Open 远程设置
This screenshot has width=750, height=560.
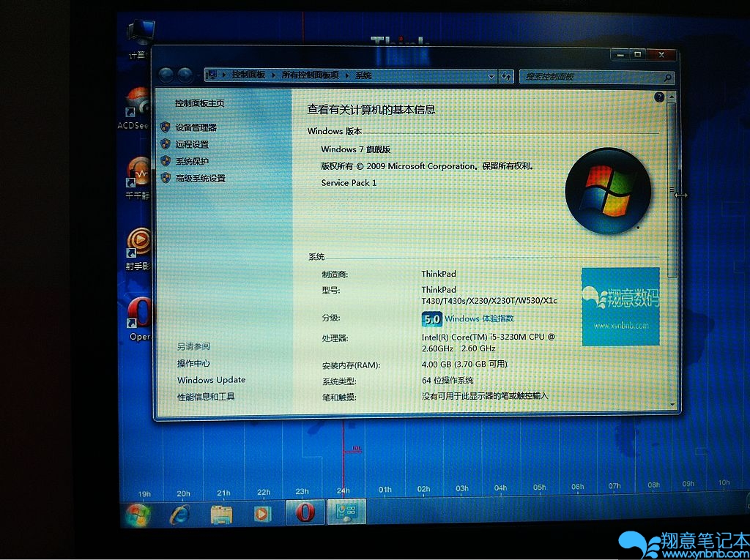tap(192, 144)
